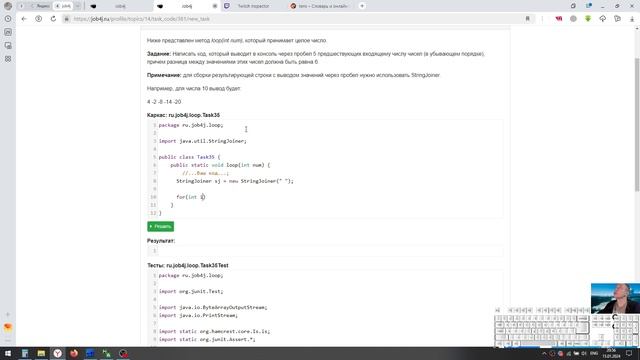Click the 'import java.util.StringJoiner;' code line
Screen dimensions: 640x360
click(x=202, y=141)
